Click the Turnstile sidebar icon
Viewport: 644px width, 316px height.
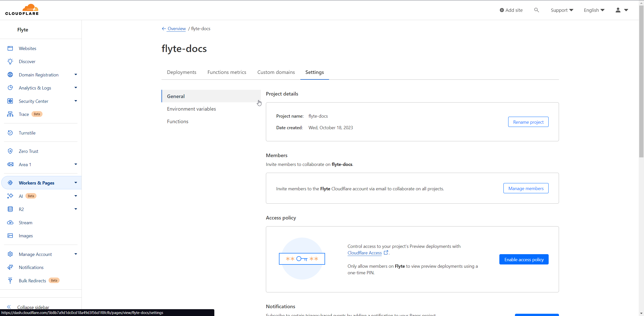coord(10,133)
